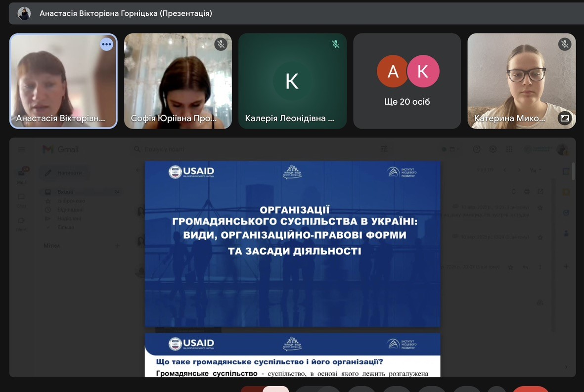This screenshot has height=392, width=584.
Task: Open Google apps grid launcher
Action: click(509, 149)
